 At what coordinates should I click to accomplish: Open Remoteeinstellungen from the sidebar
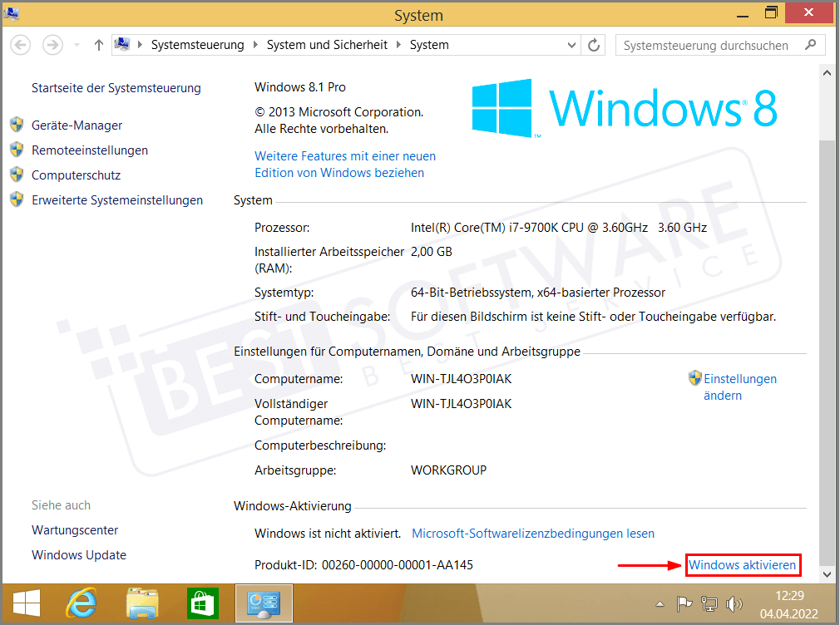coord(91,150)
